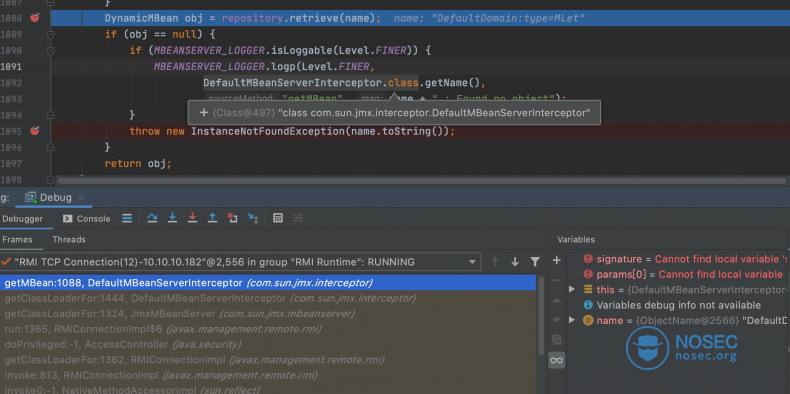Remove selected watch with minus icon

click(x=557, y=280)
